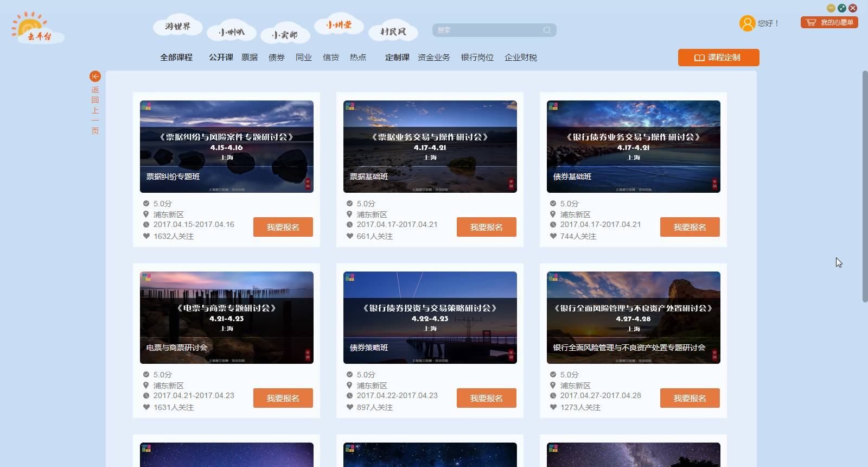Select 公开课 menu item
Image resolution: width=868 pixels, height=467 pixels.
pyautogui.click(x=221, y=58)
